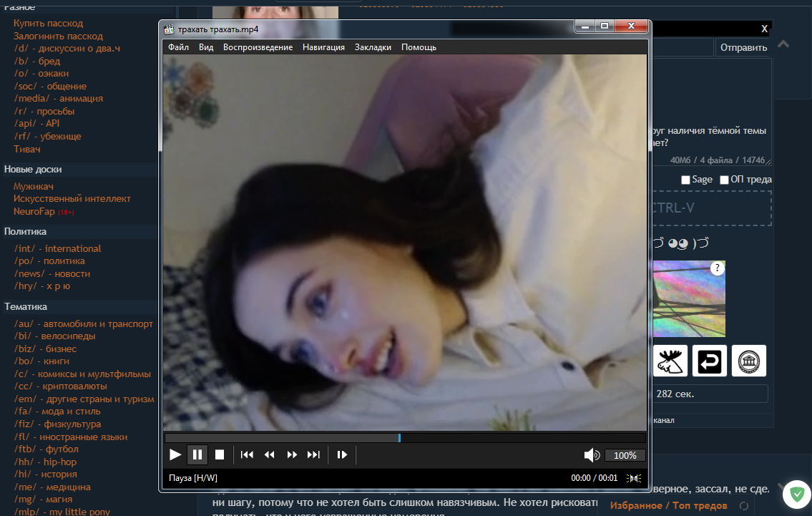812x516 pixels.
Task: Open the Воспроизведение menu
Action: (258, 47)
